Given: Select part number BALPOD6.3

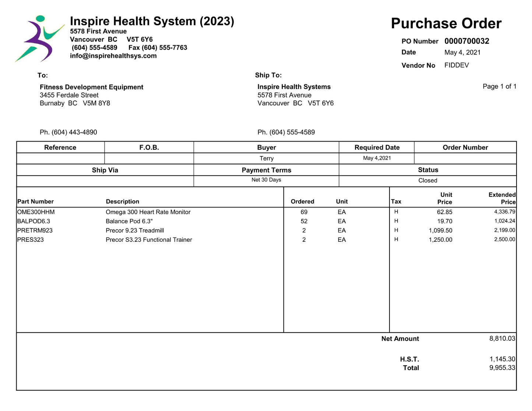Looking at the screenshot, I should tap(34, 222).
